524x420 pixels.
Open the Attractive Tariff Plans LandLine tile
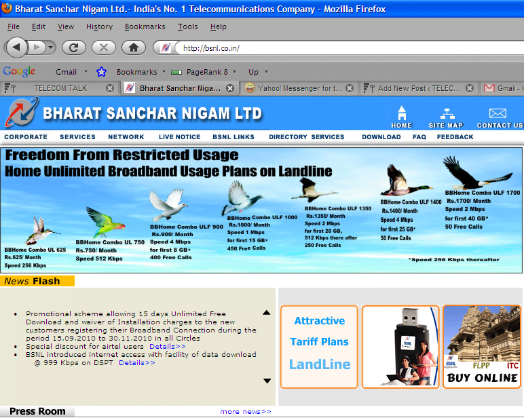pyautogui.click(x=319, y=347)
